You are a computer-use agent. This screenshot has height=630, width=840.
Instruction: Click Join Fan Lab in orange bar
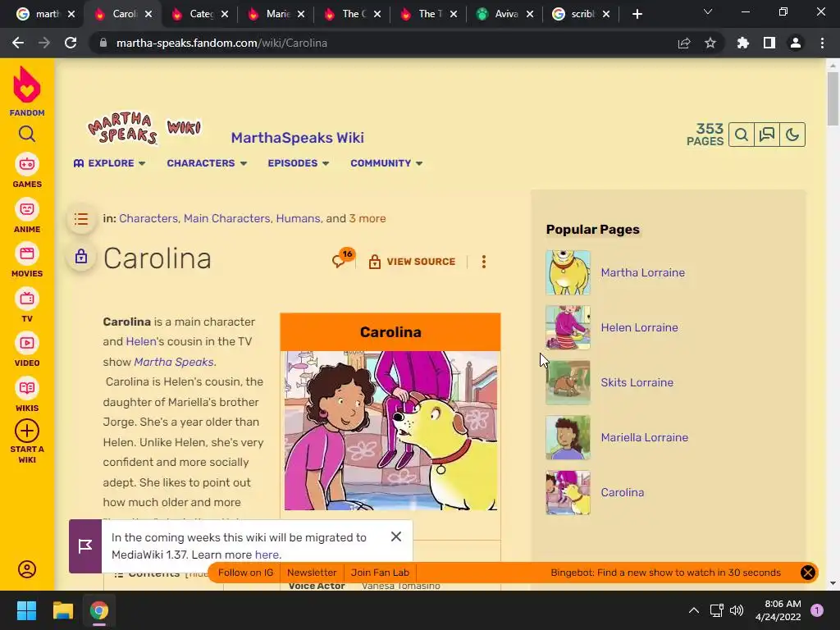point(380,572)
